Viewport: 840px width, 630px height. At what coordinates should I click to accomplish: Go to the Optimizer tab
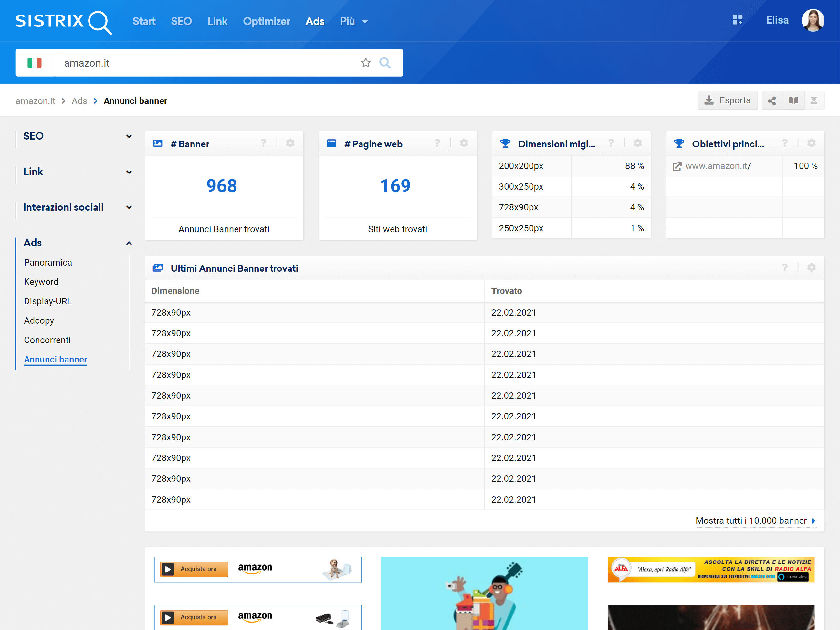[266, 21]
